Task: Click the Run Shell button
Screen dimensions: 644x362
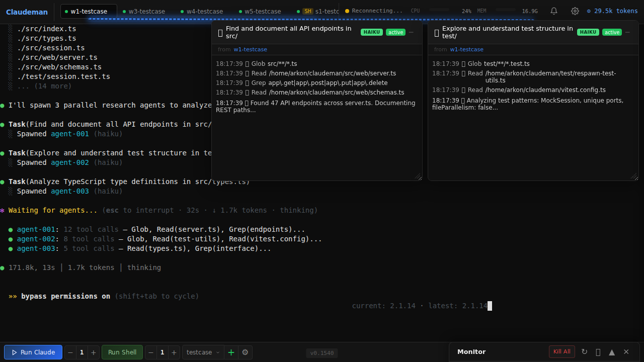Action: point(122,352)
